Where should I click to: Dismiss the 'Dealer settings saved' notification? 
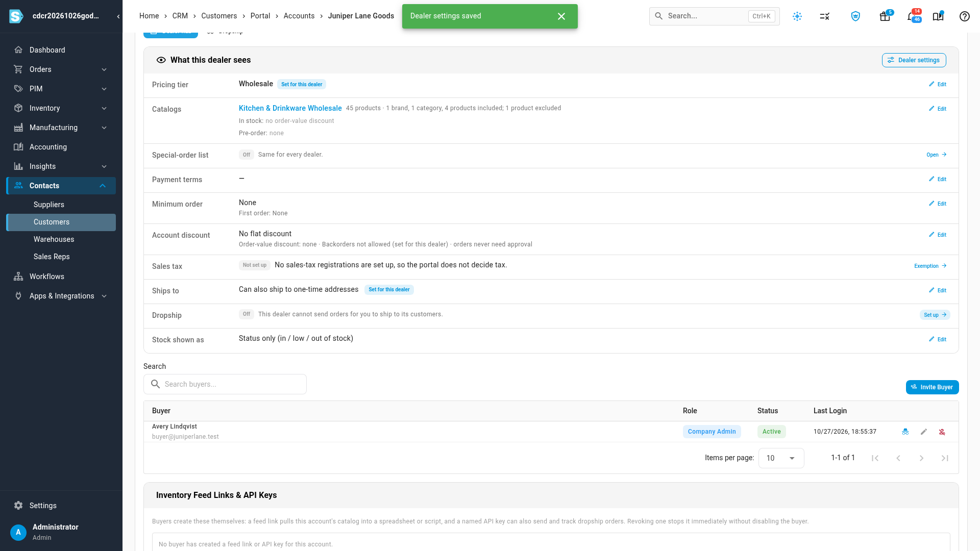[x=561, y=16]
